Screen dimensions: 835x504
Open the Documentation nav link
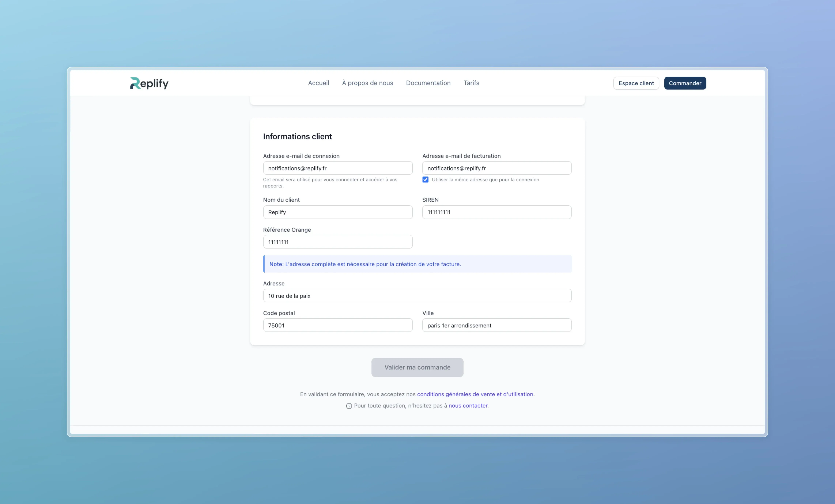click(x=428, y=83)
